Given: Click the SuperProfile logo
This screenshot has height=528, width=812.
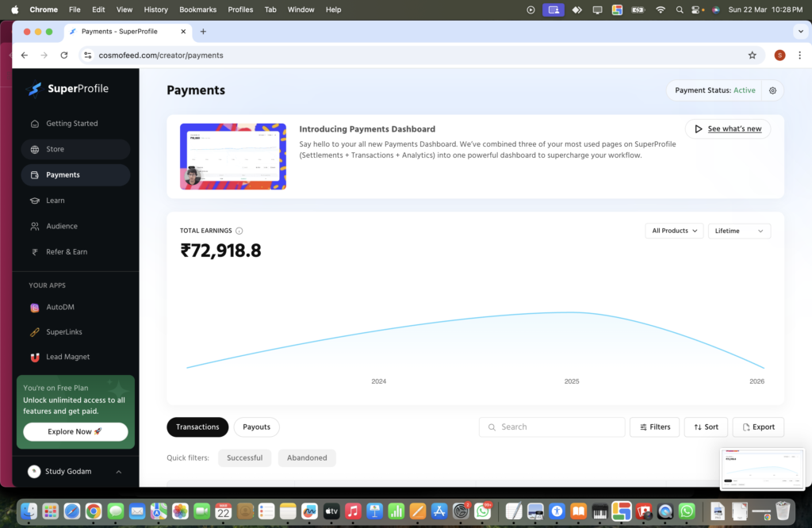Looking at the screenshot, I should [67, 89].
